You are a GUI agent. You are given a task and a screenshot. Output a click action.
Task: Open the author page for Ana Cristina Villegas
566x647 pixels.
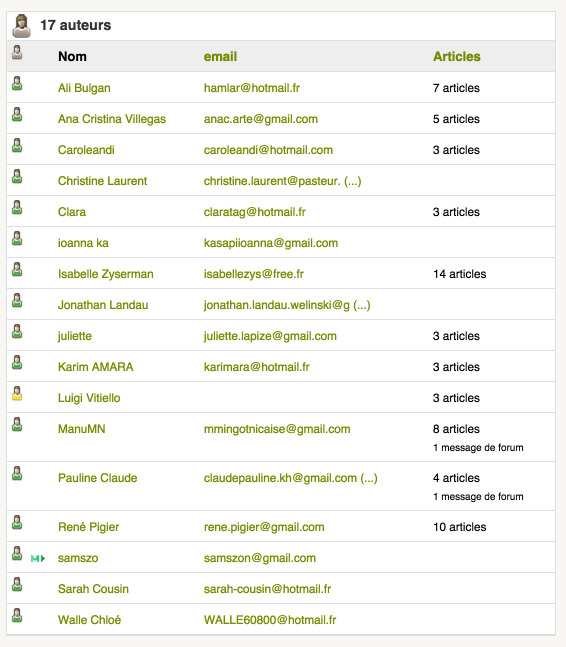tap(112, 119)
